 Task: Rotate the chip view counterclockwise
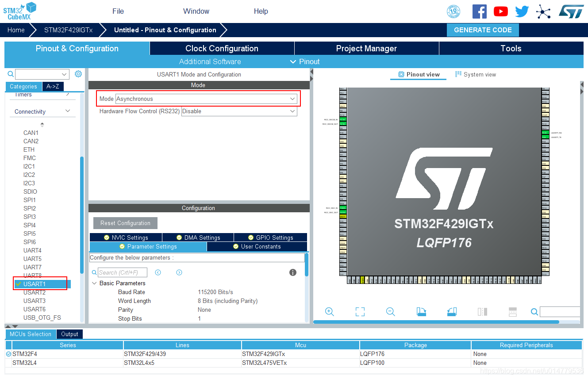point(452,312)
